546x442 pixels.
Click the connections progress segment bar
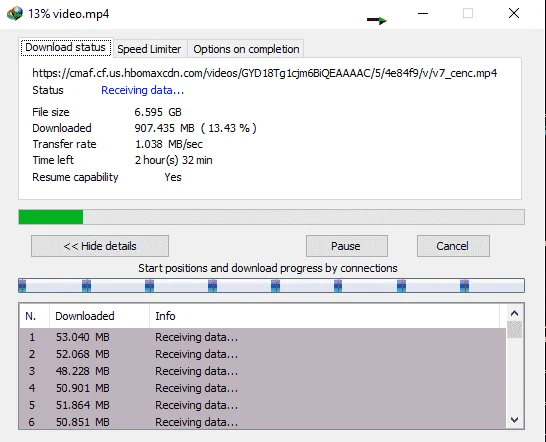tap(271, 285)
